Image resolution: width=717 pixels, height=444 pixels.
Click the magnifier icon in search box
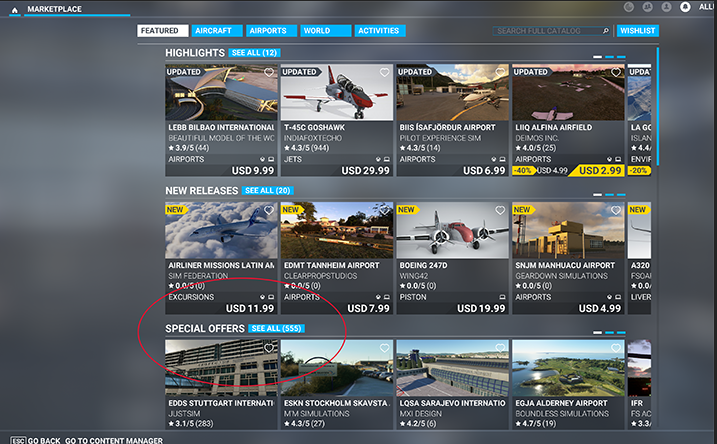tap(606, 31)
